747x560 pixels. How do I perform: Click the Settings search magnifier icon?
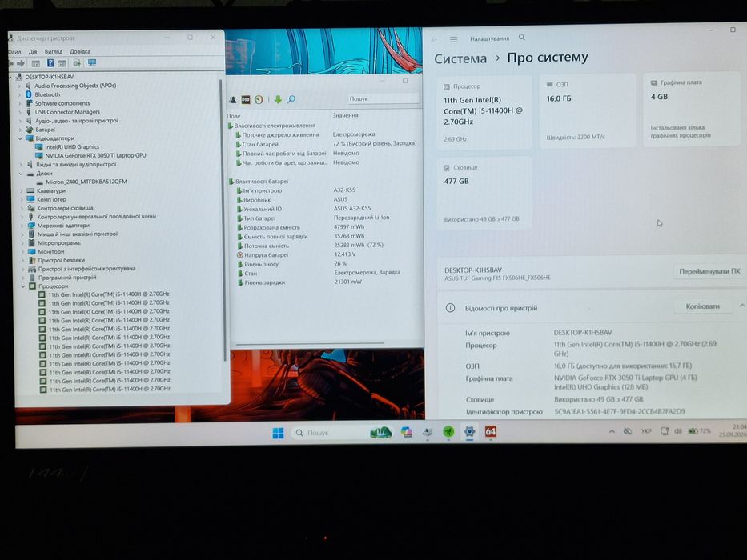click(x=522, y=37)
